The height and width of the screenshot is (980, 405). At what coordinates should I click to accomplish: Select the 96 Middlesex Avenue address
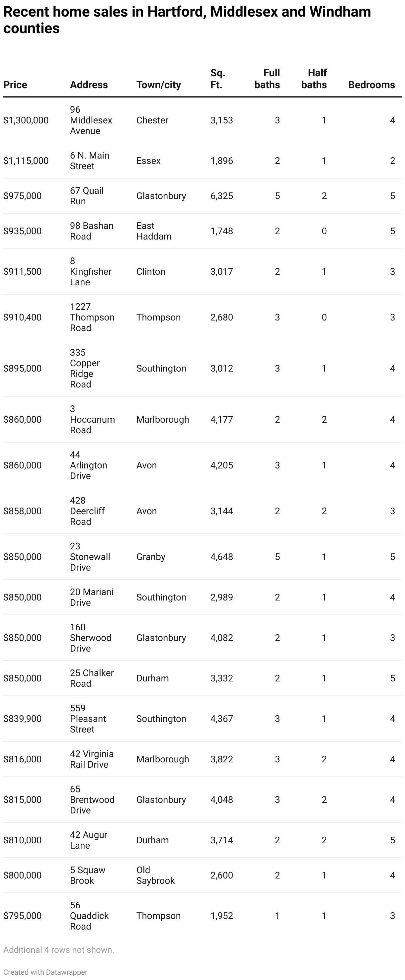tap(91, 120)
